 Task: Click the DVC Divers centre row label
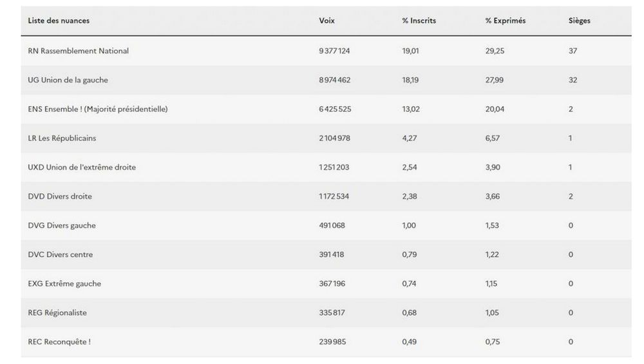(60, 254)
